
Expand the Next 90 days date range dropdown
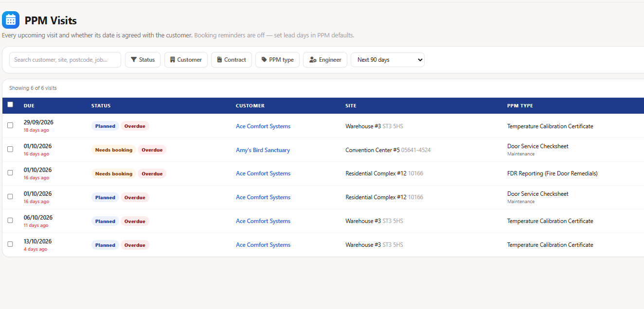click(388, 60)
